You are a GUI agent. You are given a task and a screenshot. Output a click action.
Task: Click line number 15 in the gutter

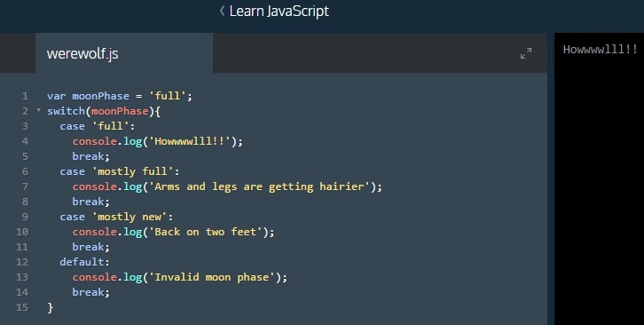pyautogui.click(x=22, y=307)
